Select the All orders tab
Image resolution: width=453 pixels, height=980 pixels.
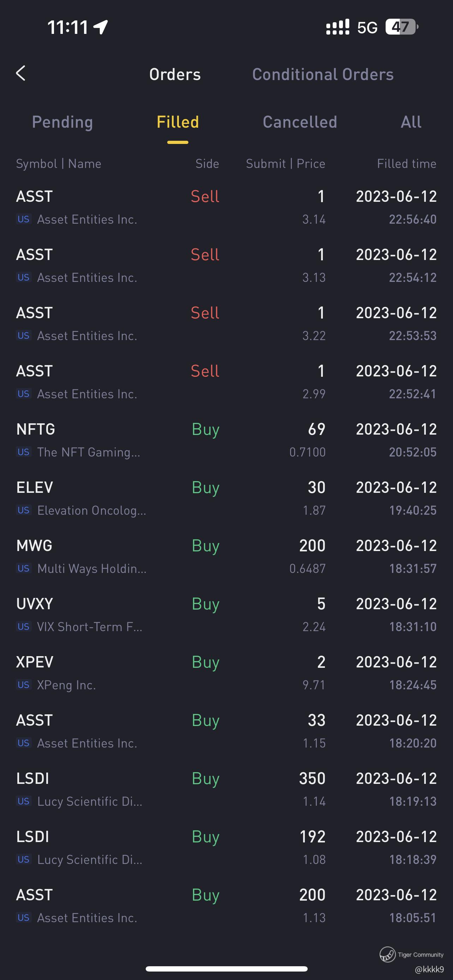click(x=411, y=122)
